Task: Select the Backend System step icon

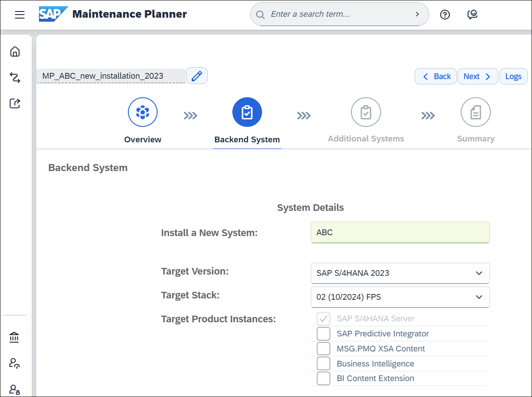Action: [x=247, y=112]
